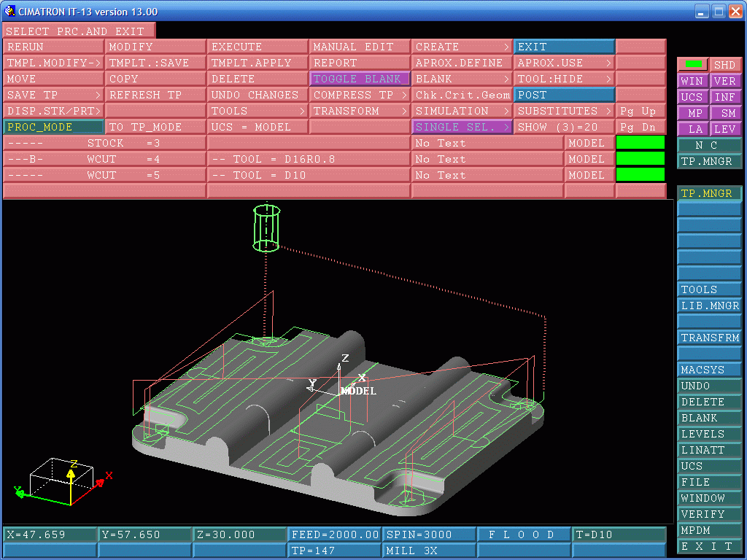Click the INF info button
The height and width of the screenshot is (560, 747).
(x=726, y=97)
